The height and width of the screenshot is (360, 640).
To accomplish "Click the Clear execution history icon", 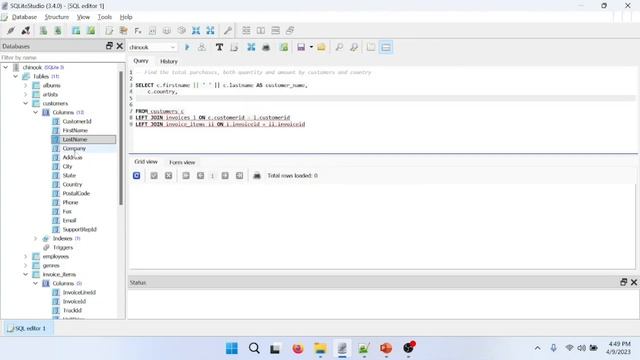I will tap(234, 47).
